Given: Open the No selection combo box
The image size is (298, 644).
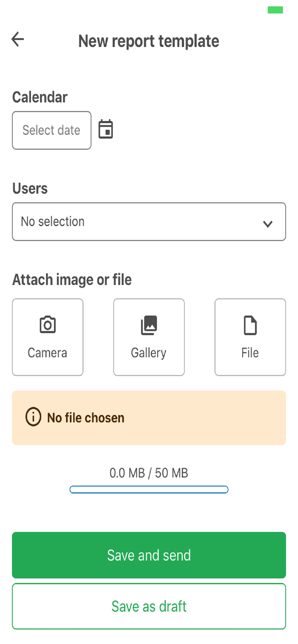Looking at the screenshot, I should coord(149,222).
